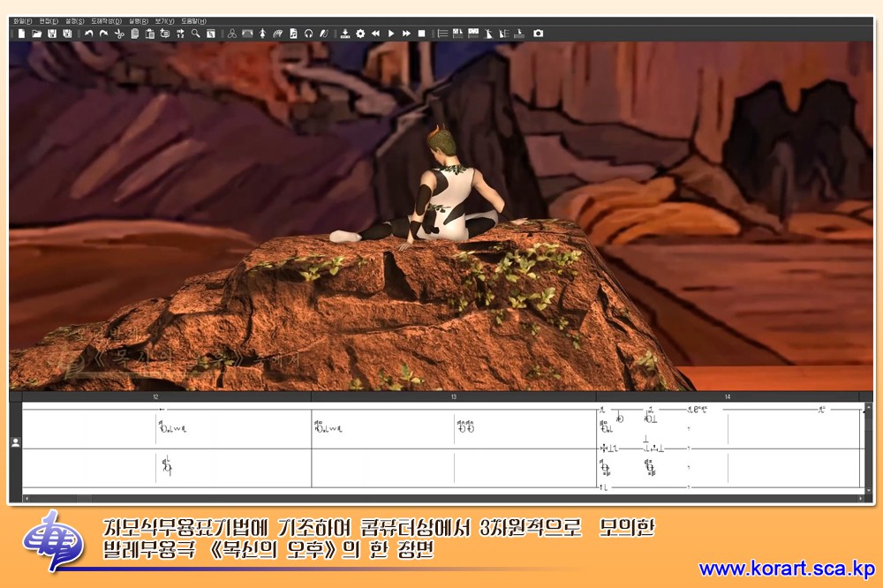
Task: Copy using the documents icon
Action: tap(134, 34)
